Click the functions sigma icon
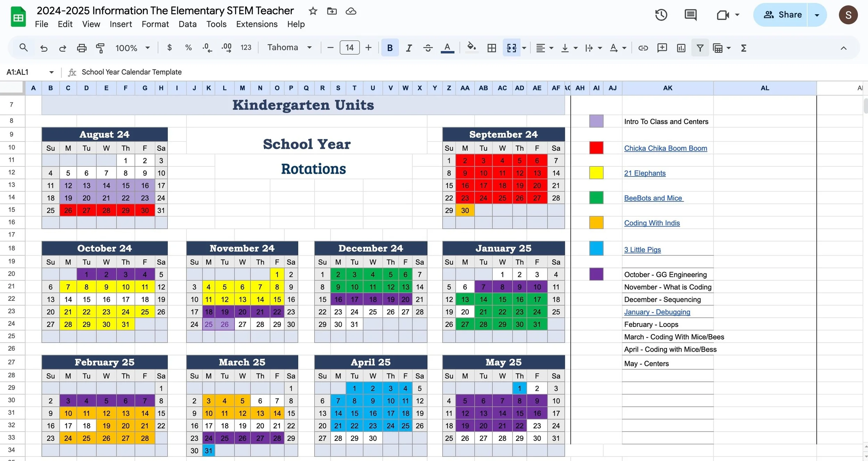The height and width of the screenshot is (461, 868). click(743, 48)
